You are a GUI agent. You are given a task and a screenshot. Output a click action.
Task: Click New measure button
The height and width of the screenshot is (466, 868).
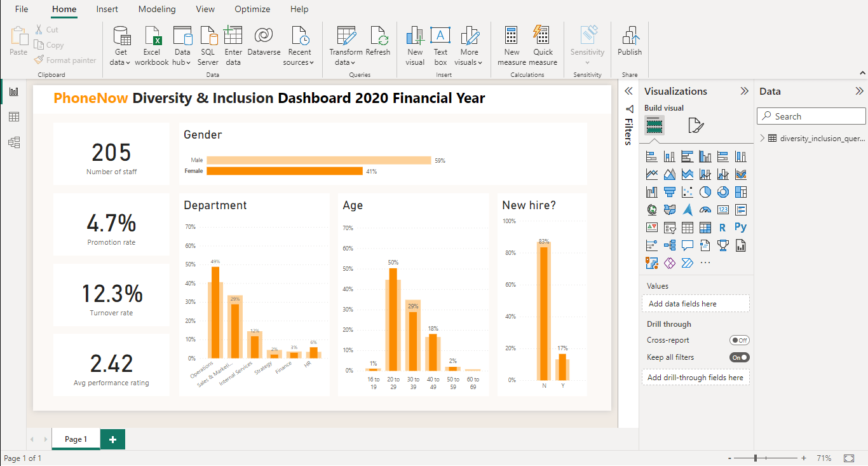[512, 46]
